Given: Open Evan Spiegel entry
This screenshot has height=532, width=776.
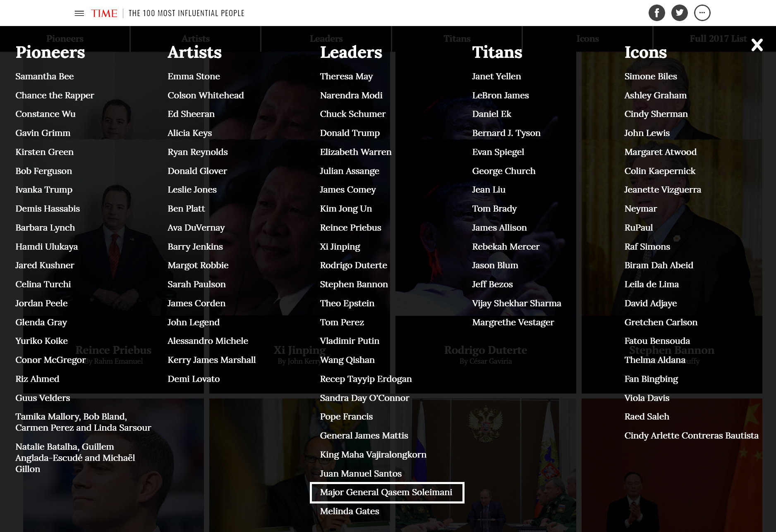Looking at the screenshot, I should coord(498,152).
